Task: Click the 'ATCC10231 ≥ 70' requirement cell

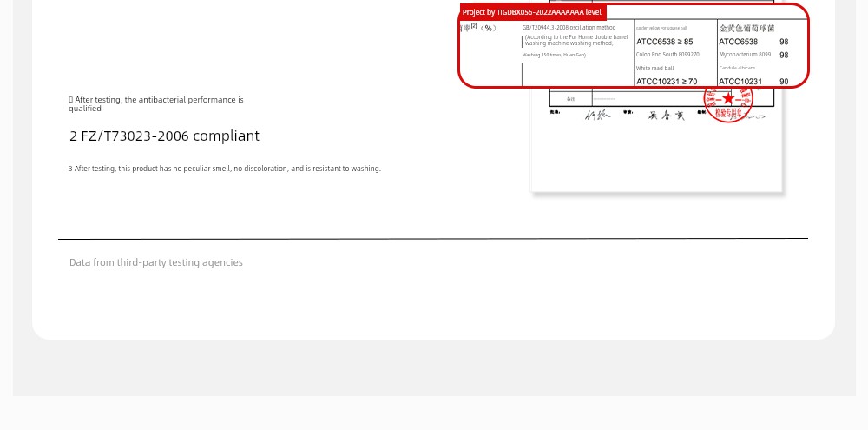Action: (666, 82)
